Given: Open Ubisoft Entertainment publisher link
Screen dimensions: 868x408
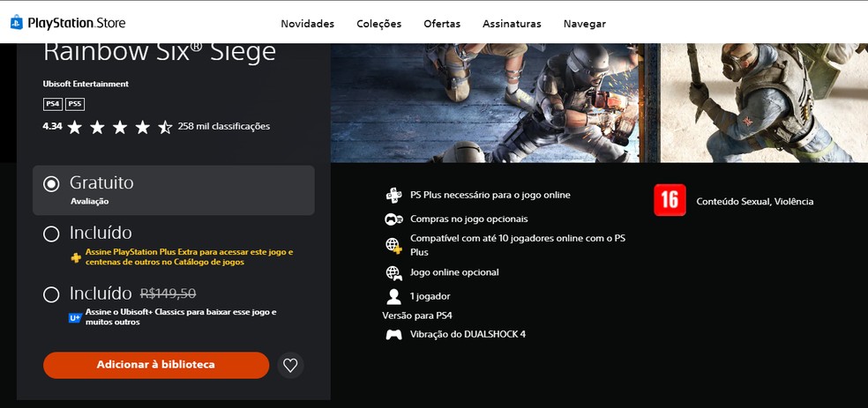Looking at the screenshot, I should (86, 84).
